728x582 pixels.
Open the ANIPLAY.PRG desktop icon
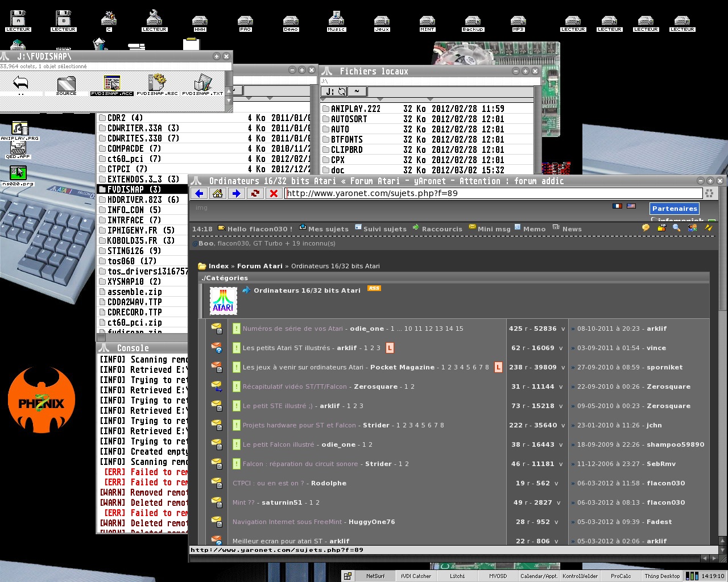19,131
